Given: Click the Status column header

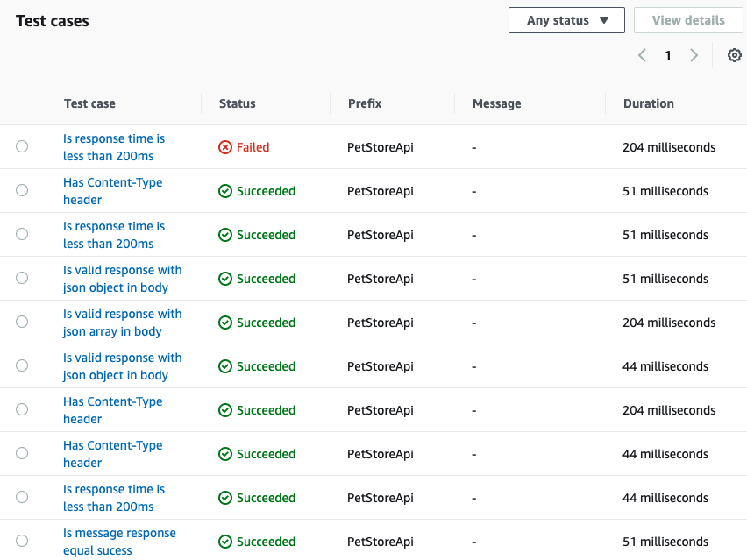Looking at the screenshot, I should coord(237,103).
